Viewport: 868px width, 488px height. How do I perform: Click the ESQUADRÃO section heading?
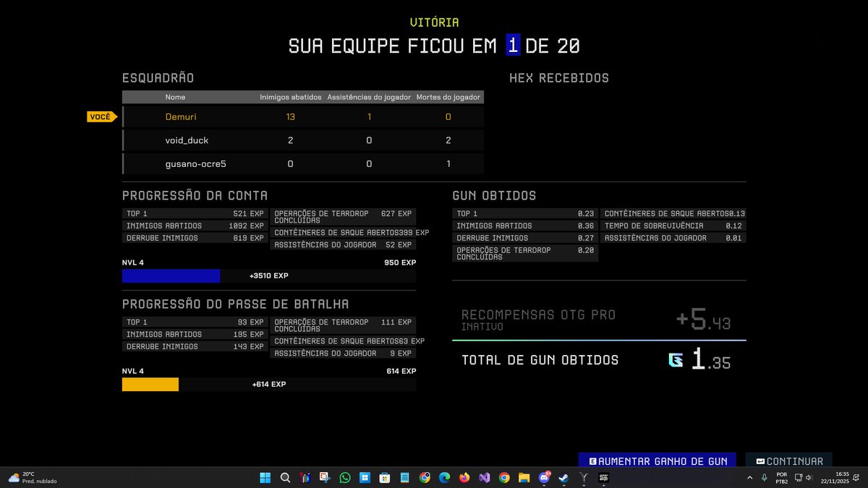pos(158,78)
